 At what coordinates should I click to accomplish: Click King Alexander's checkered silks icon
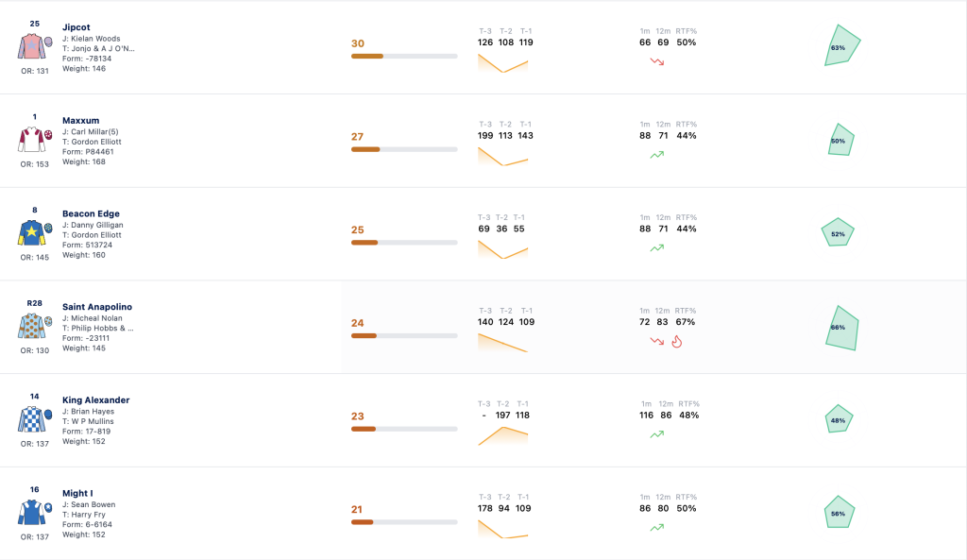point(35,418)
